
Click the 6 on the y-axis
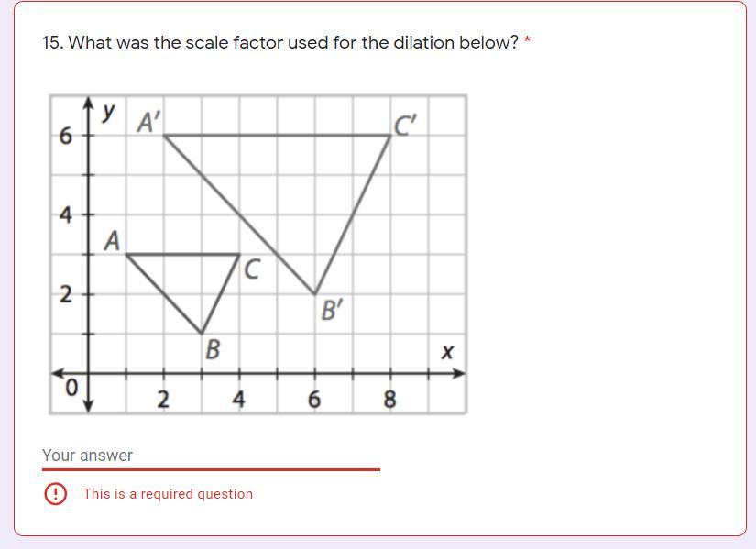click(66, 136)
